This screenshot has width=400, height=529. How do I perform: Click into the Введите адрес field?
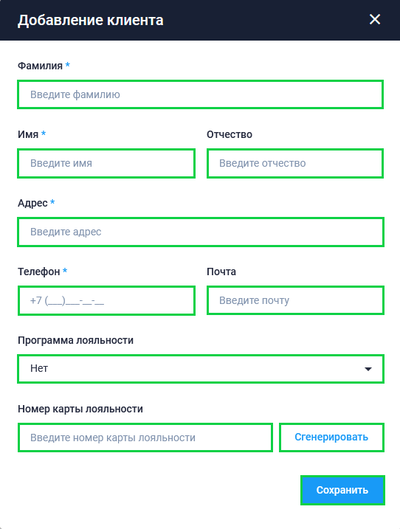[200, 232]
